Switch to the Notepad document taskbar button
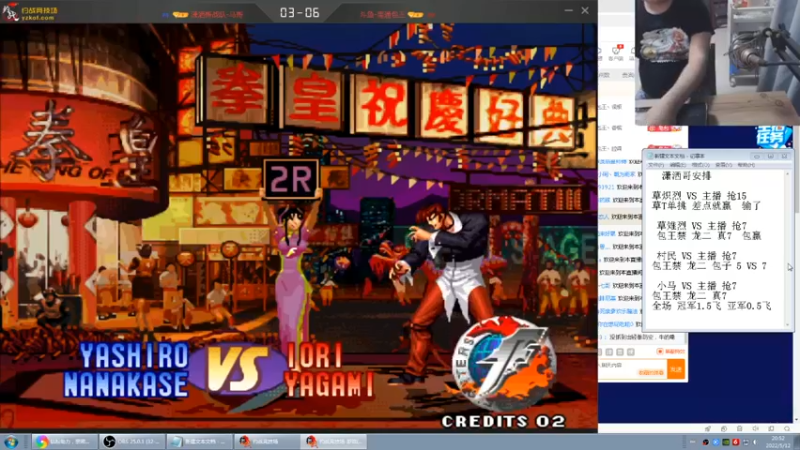Viewport: 800px width, 450px height. coord(200,442)
